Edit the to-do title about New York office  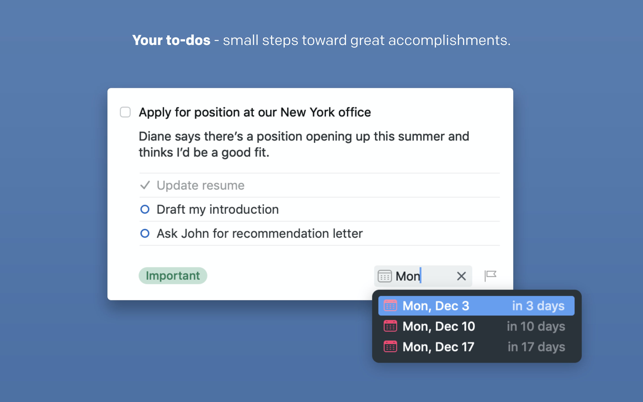click(x=254, y=113)
